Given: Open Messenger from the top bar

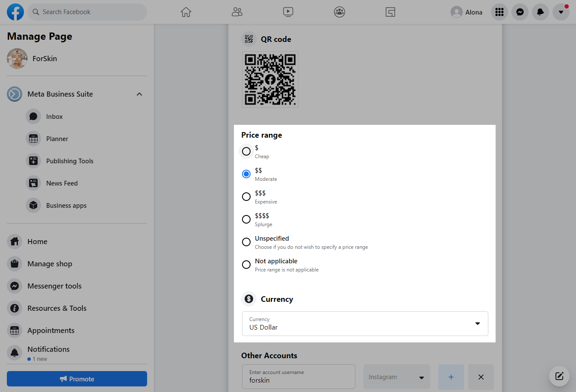Looking at the screenshot, I should (x=520, y=12).
